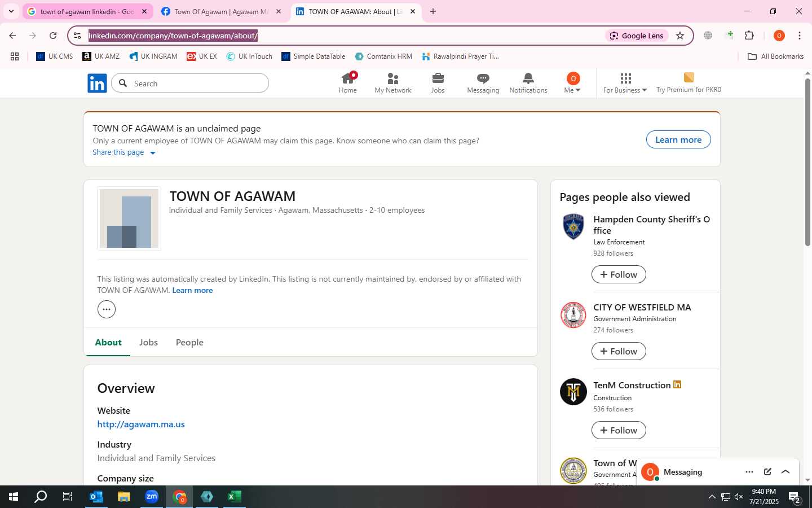Click the address bar URL
This screenshot has width=812, height=508.
pos(173,36)
